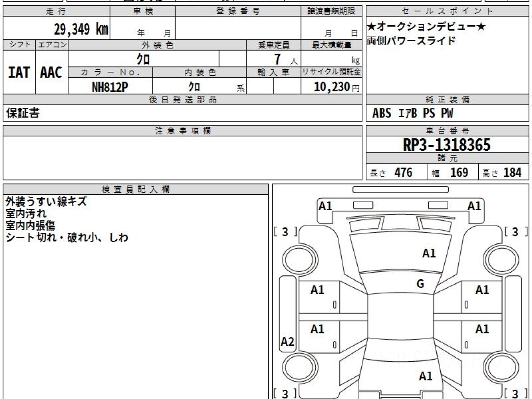Screen dimensions: 532x399
Task: Click the 検査員記入欄 header
Action: (136, 189)
